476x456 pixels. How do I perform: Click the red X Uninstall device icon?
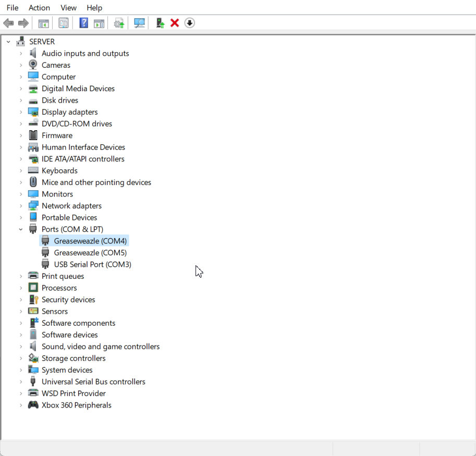point(175,23)
